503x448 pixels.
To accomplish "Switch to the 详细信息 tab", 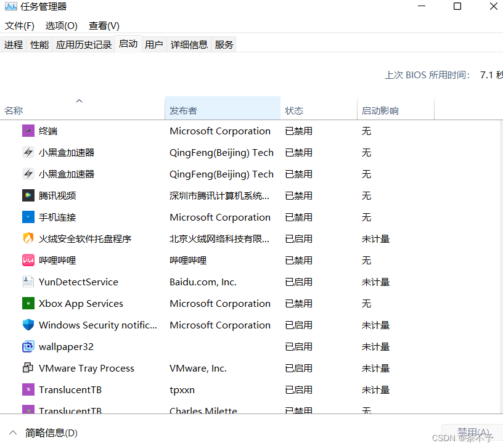I will [189, 44].
